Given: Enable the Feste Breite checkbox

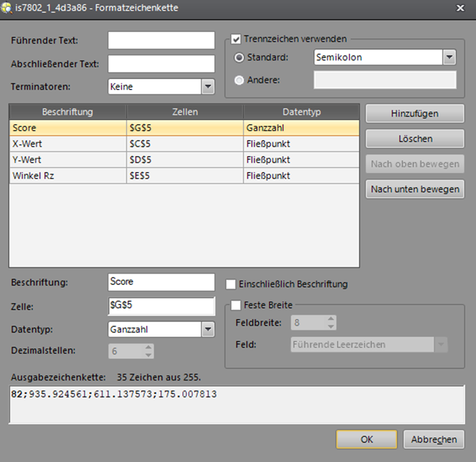Looking at the screenshot, I should pyautogui.click(x=236, y=305).
